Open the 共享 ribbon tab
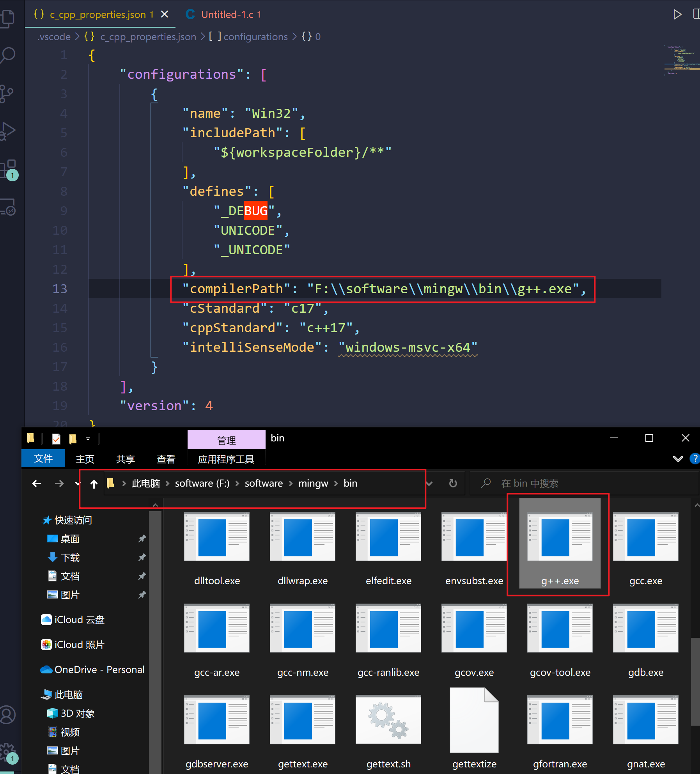 126,459
